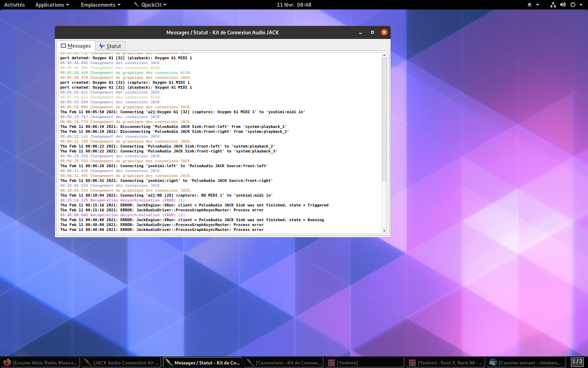Click scrollbar down arrow in message log

pyautogui.click(x=384, y=231)
